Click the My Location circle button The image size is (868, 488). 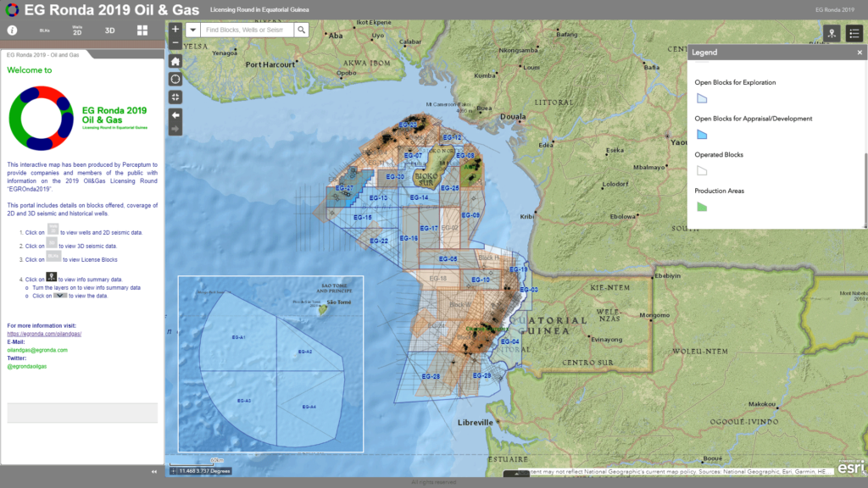point(175,79)
